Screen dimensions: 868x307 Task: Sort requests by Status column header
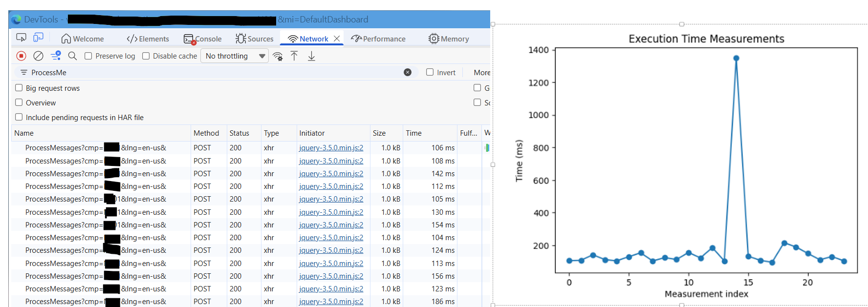click(x=239, y=133)
